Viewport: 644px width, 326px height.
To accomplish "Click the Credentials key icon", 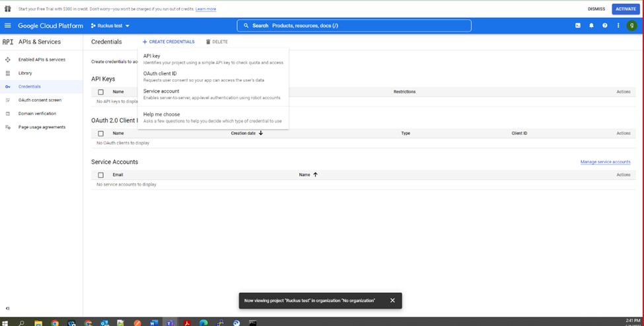I will click(x=7, y=87).
